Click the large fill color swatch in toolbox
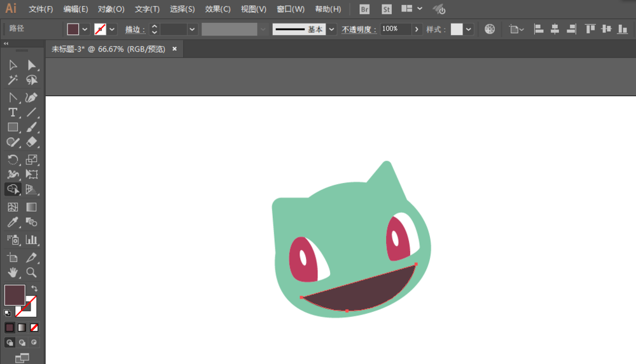 (15, 295)
